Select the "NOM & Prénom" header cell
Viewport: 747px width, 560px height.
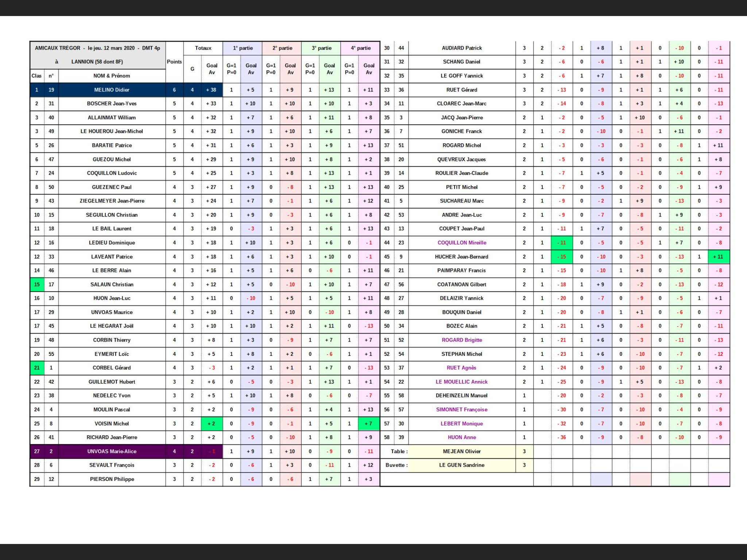click(x=112, y=76)
